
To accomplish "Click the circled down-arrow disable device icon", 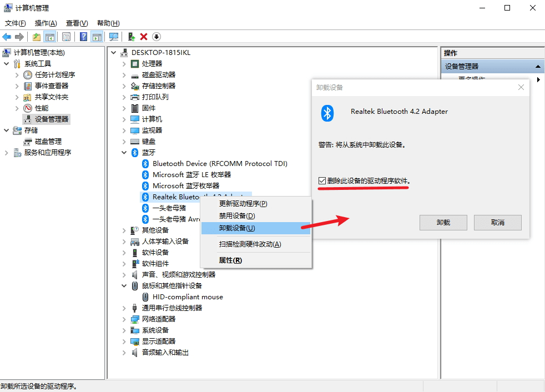I will (x=156, y=37).
